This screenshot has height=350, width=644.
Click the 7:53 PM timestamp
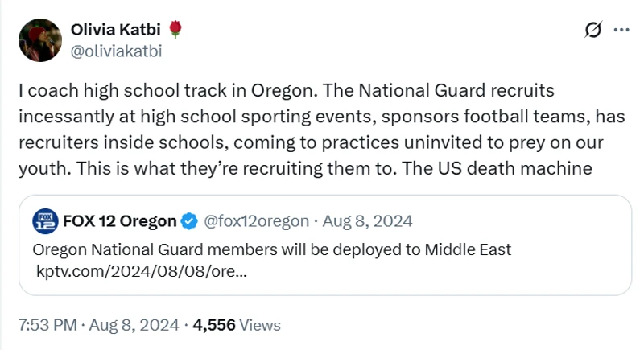pyautogui.click(x=47, y=325)
